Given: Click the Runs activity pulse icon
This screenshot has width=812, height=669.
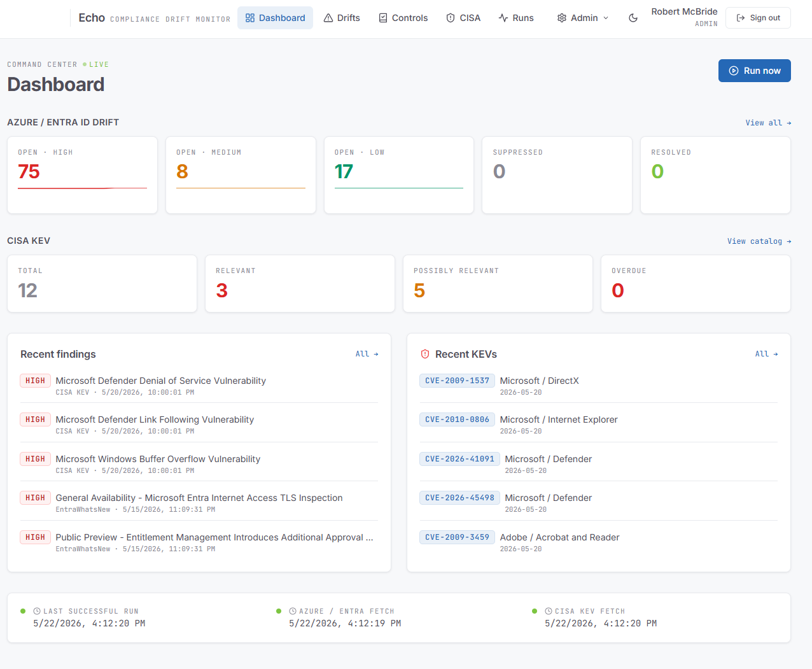Looking at the screenshot, I should [x=503, y=18].
